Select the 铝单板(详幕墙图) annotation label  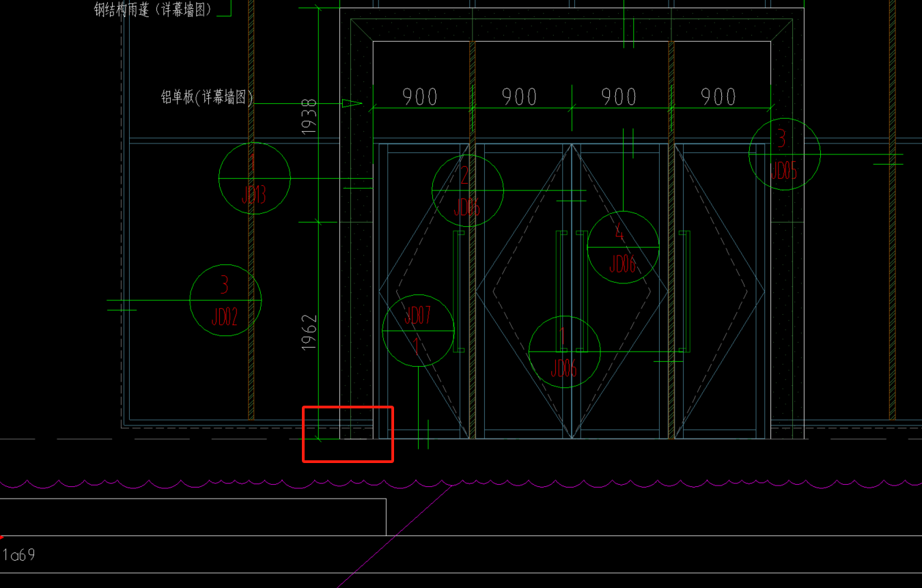coord(207,97)
